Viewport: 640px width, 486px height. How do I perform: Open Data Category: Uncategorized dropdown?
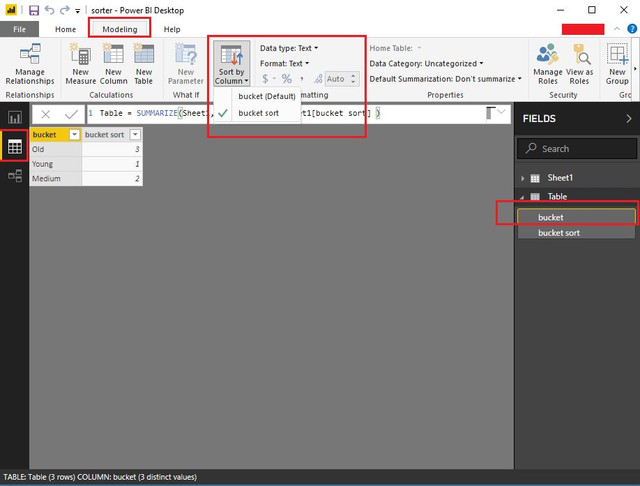point(426,64)
